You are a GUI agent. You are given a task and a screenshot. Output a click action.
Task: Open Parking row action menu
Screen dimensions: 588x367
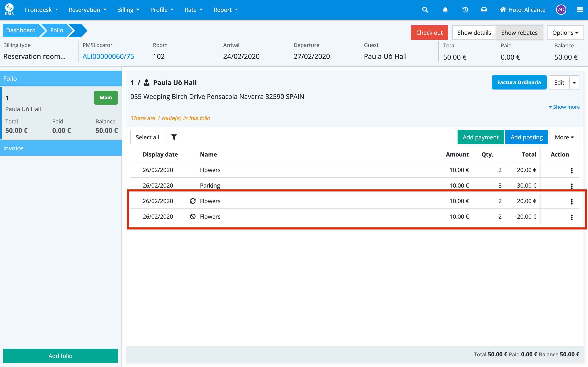[571, 186]
